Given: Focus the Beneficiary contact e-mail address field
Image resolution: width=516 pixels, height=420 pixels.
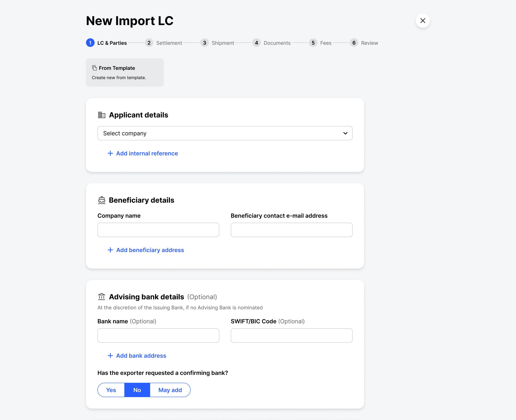Looking at the screenshot, I should point(292,230).
